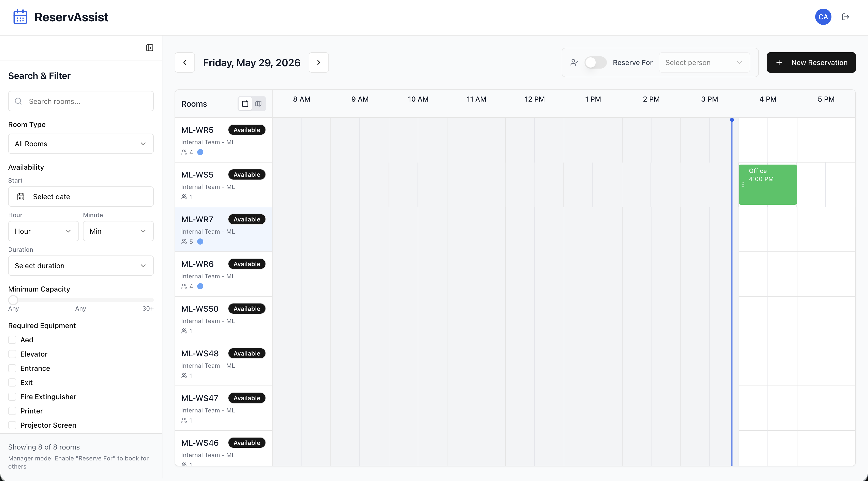Go to previous day arrow
The width and height of the screenshot is (868, 481).
[x=185, y=62]
